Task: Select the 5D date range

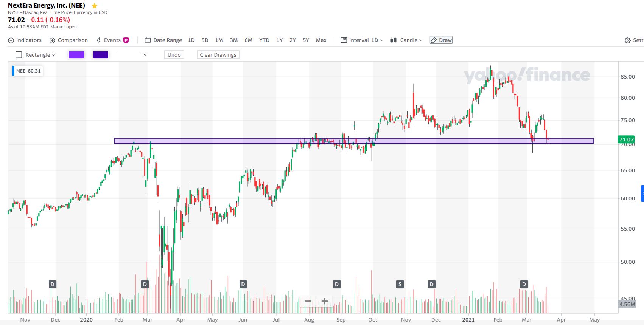Action: click(x=205, y=40)
